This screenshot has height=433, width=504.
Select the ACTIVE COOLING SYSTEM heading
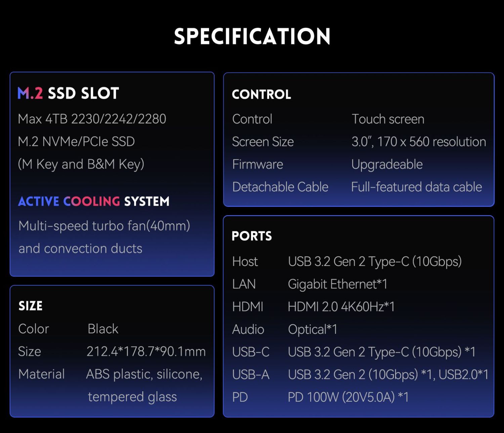[94, 201]
